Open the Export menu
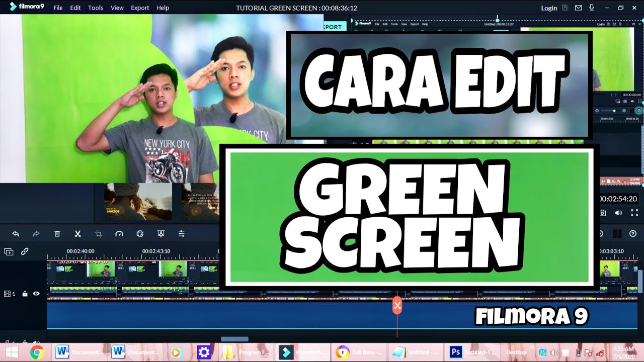This screenshot has width=644, height=362. (140, 8)
